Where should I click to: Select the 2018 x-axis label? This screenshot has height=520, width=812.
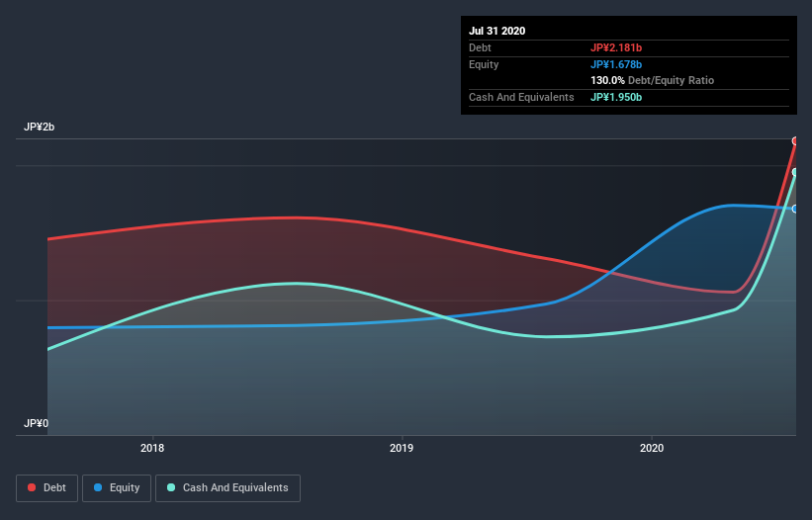152,448
